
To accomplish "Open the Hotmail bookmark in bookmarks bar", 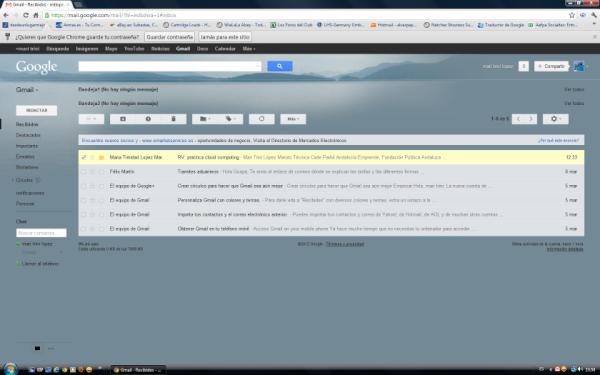I will point(393,25).
